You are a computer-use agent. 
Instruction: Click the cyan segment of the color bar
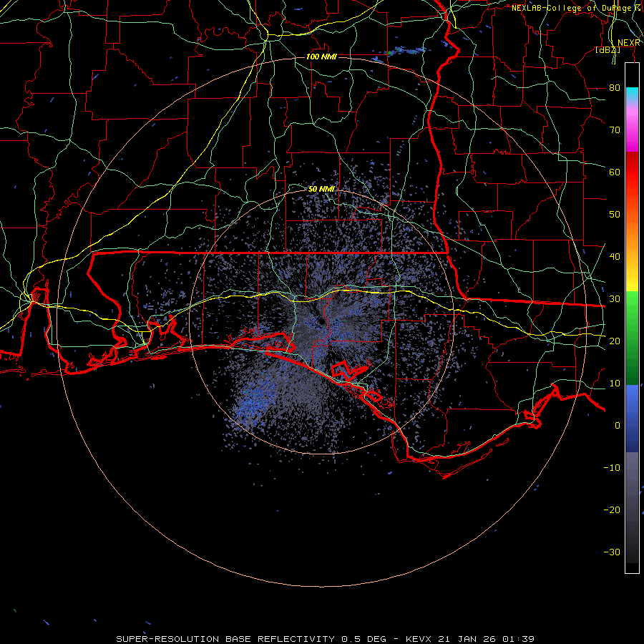pos(632,94)
